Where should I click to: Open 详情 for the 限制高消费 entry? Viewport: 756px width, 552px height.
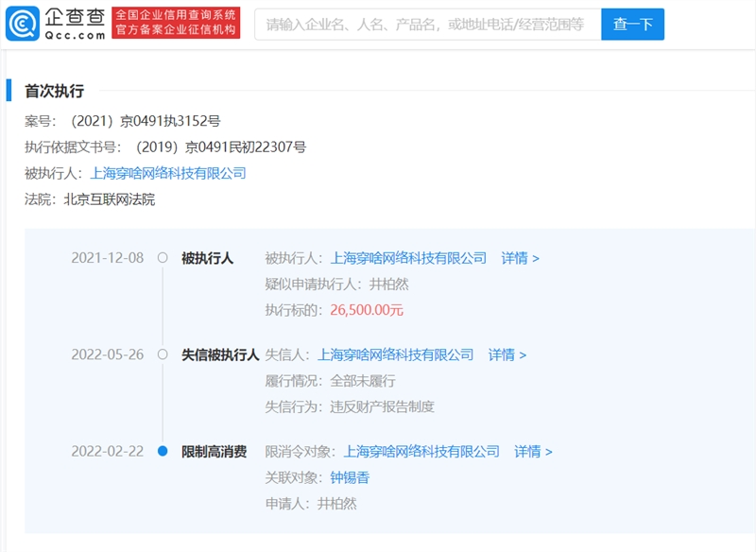(x=533, y=452)
